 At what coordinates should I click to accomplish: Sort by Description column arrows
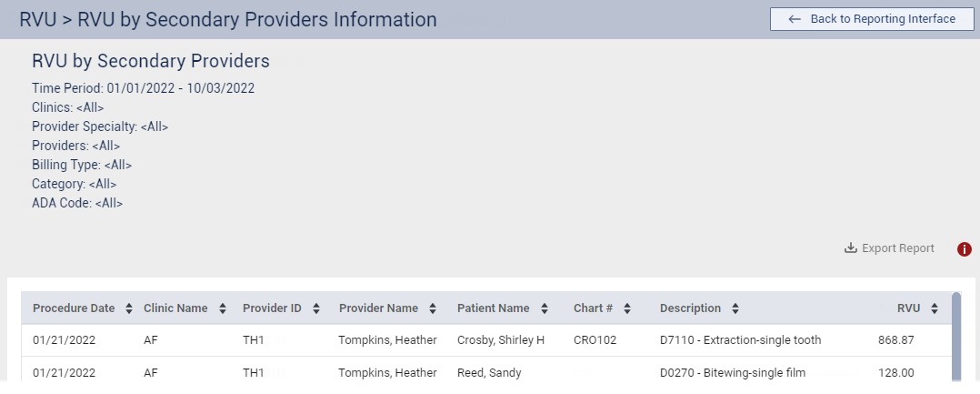(x=735, y=308)
